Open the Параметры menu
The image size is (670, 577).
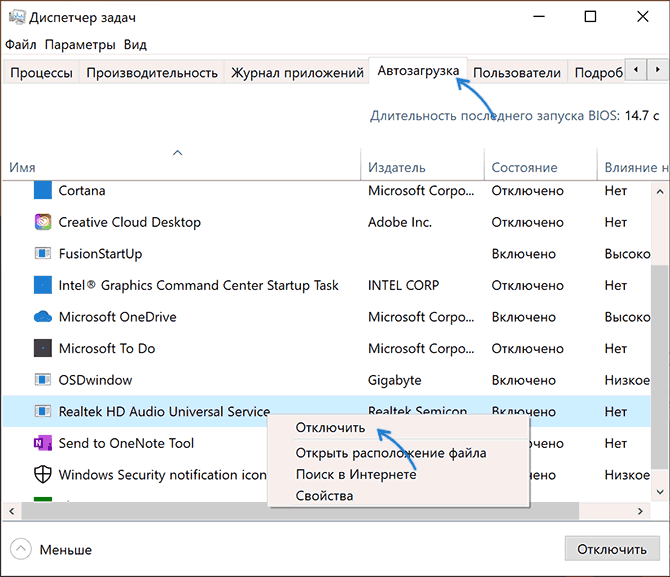click(80, 44)
